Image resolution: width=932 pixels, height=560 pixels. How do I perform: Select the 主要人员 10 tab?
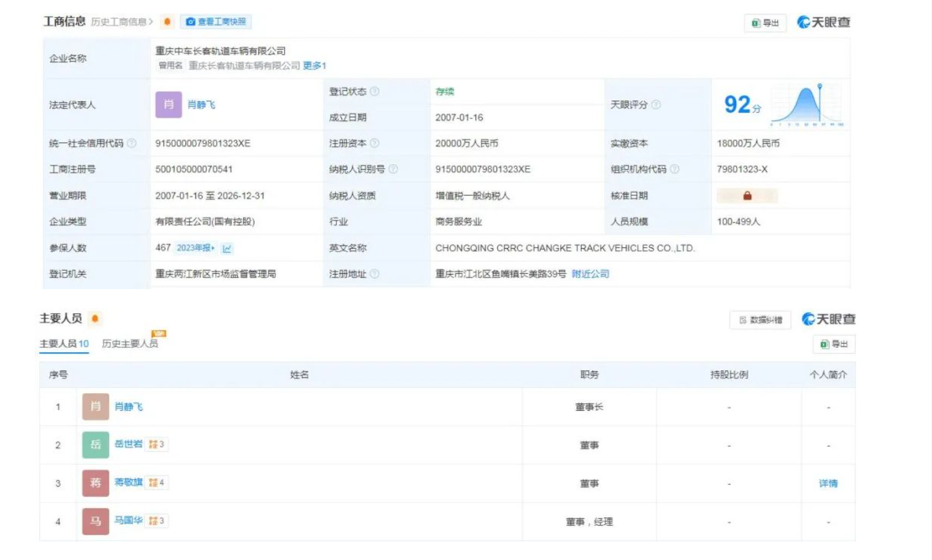tap(64, 344)
